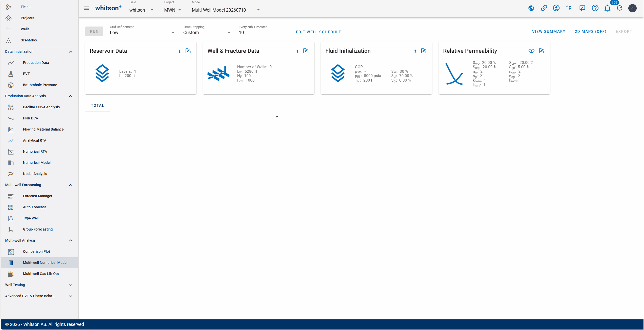The height and width of the screenshot is (330, 644).
Task: Open PVT page
Action: (x=39, y=74)
